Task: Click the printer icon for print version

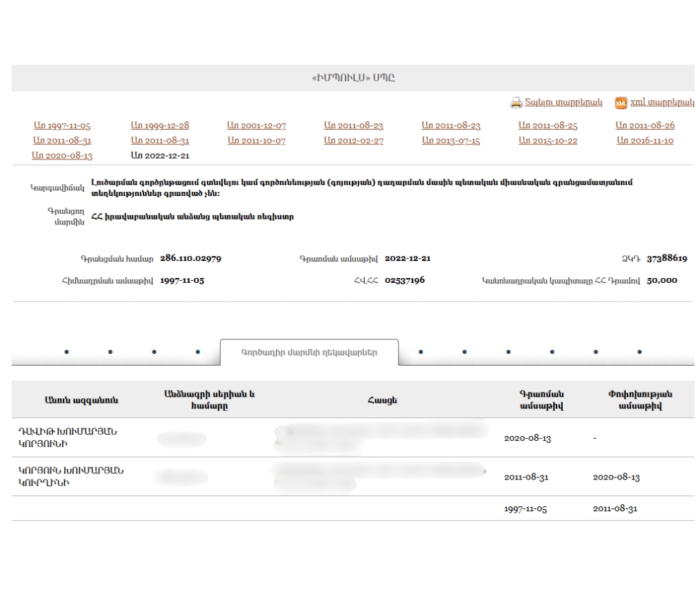Action: tap(516, 103)
